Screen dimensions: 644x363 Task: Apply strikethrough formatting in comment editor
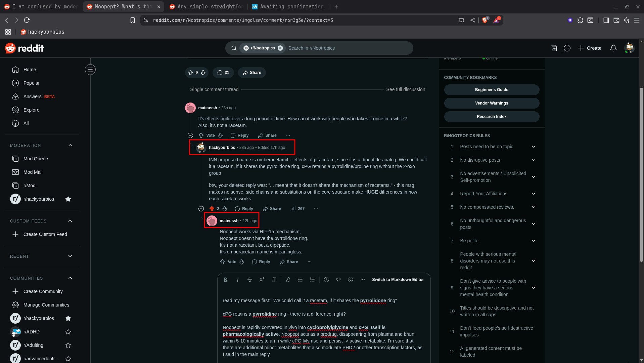249,280
